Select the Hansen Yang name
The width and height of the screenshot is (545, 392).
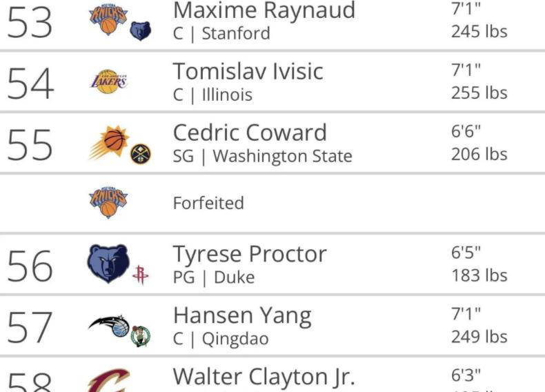coord(242,316)
